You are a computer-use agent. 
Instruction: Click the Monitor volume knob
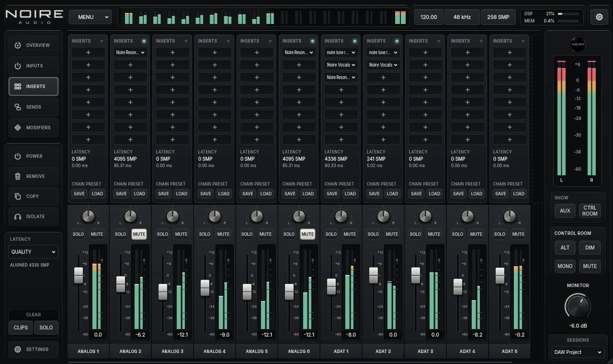point(578,306)
